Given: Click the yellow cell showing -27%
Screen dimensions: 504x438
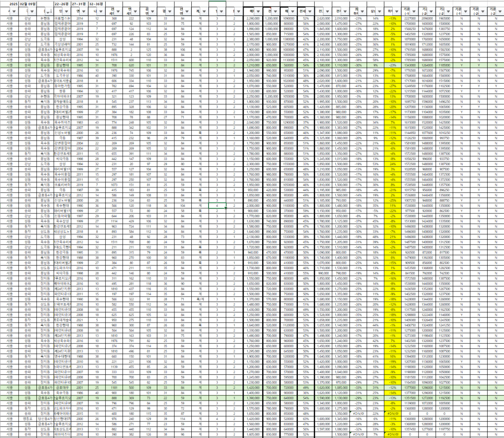Looking at the screenshot, I should click(x=393, y=86).
